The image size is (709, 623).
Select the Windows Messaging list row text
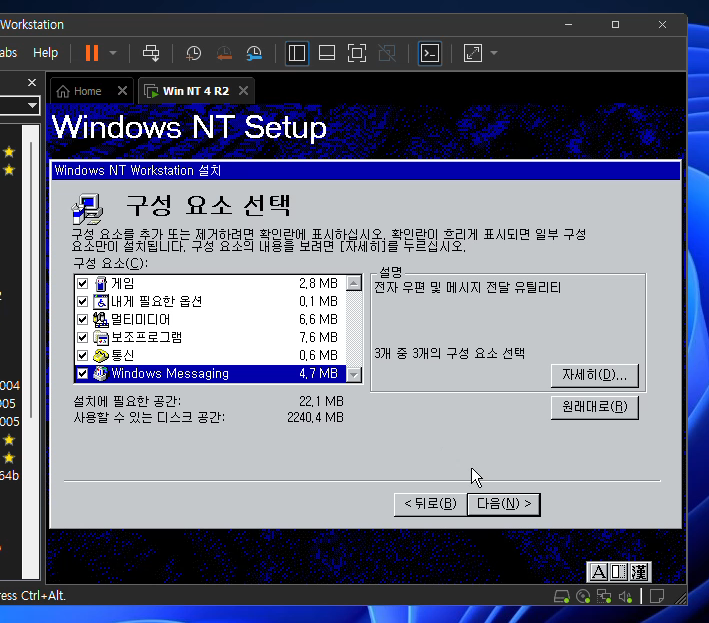(x=170, y=373)
